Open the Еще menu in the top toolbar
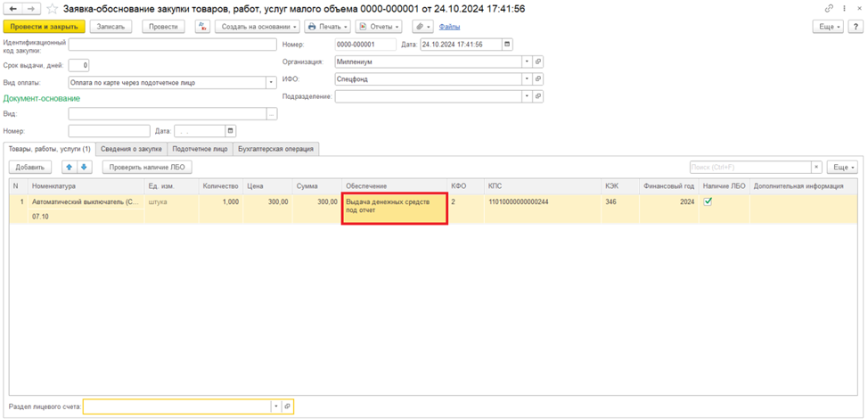 point(829,27)
